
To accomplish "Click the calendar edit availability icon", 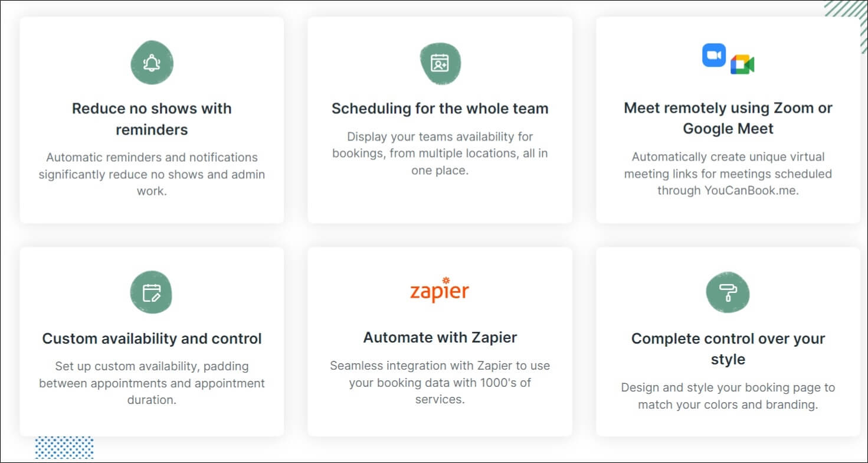I will pos(152,293).
